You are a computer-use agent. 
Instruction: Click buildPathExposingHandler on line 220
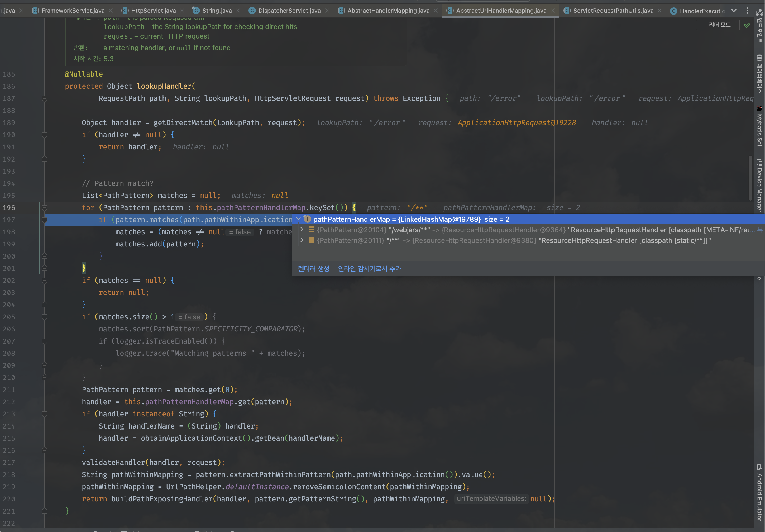[162, 499]
